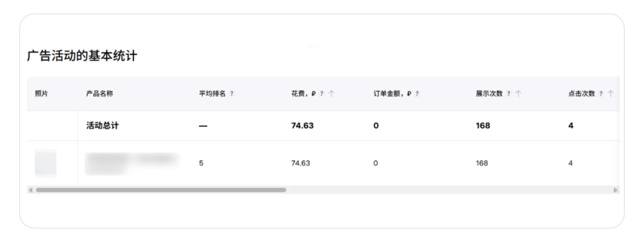This screenshot has height=243, width=644.
Task: Click the horizontal scrollbar thumb
Action: point(161,190)
